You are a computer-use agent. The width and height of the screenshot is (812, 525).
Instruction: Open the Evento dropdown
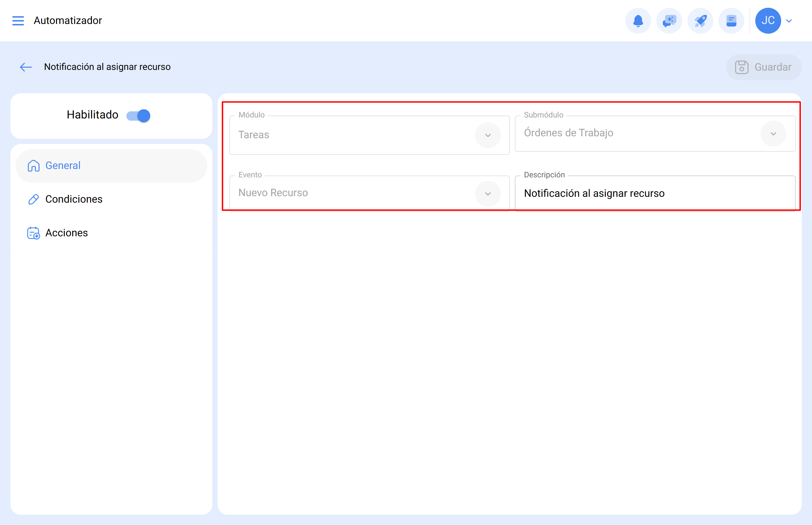click(488, 193)
